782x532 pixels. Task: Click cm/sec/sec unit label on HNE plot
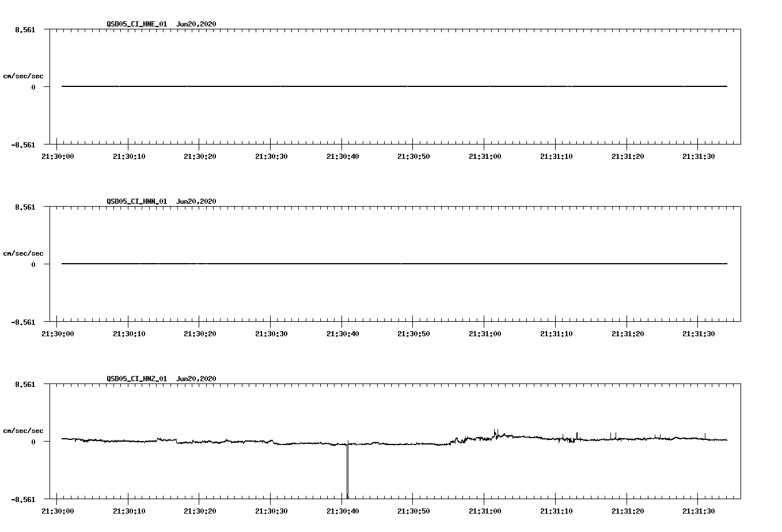point(23,76)
